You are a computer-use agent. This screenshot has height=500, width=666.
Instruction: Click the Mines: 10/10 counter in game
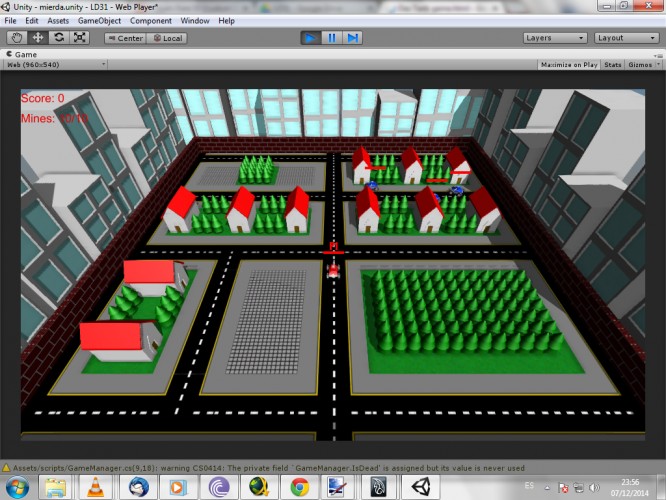pos(54,118)
